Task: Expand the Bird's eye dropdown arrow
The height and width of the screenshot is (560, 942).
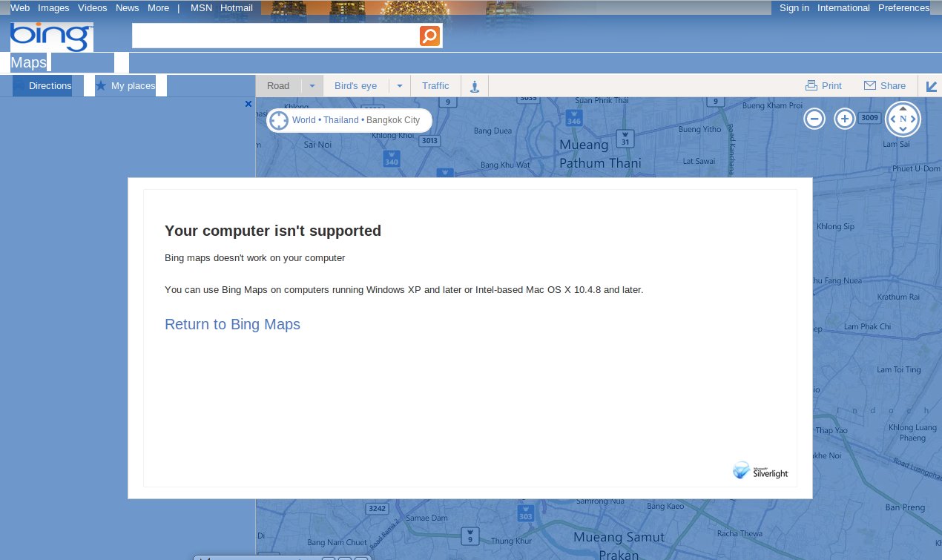Action: (400, 86)
